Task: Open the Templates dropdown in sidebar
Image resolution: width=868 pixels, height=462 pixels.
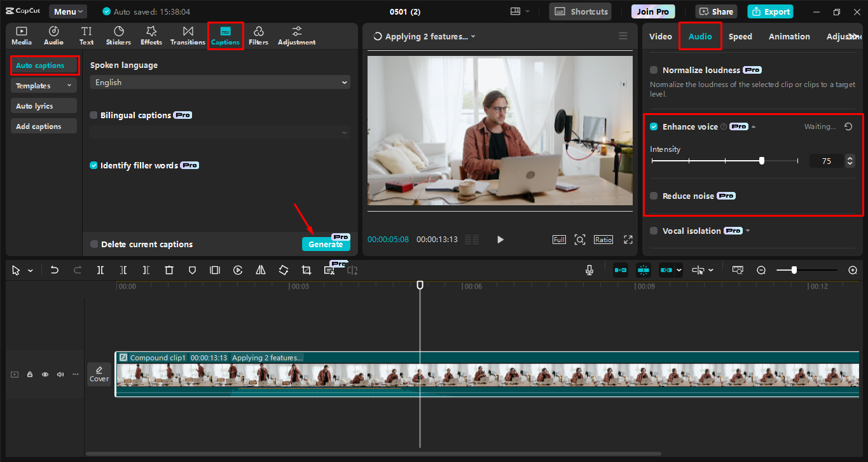Action: (x=43, y=85)
